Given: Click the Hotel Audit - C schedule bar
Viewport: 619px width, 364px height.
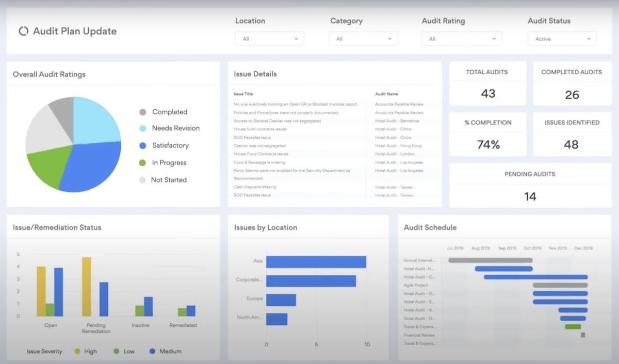Looking at the screenshot, I should tap(535, 277).
